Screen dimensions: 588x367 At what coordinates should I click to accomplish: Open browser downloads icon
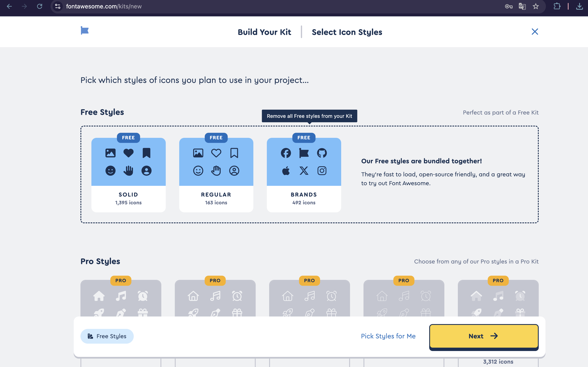(x=579, y=6)
